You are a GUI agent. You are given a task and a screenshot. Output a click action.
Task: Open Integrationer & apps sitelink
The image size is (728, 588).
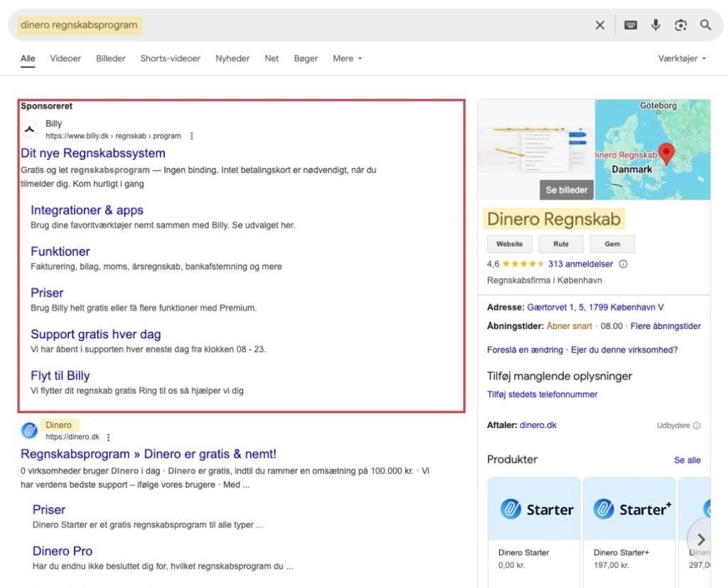point(87,210)
